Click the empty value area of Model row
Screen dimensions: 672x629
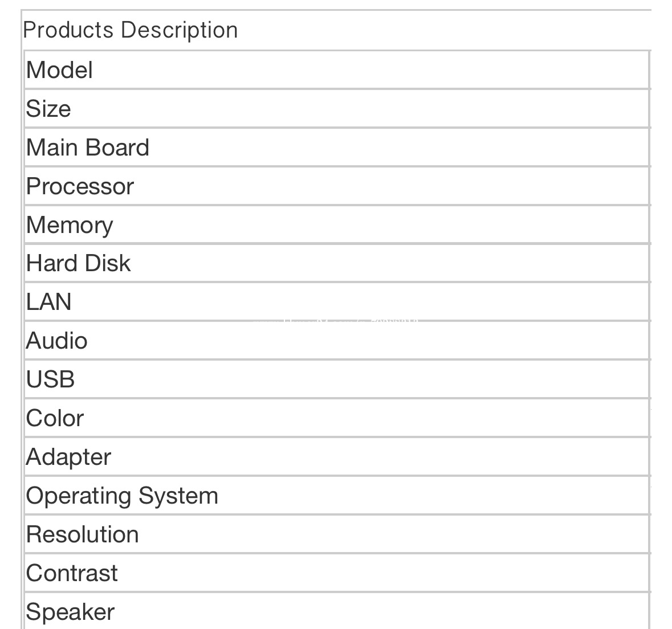click(x=370, y=70)
